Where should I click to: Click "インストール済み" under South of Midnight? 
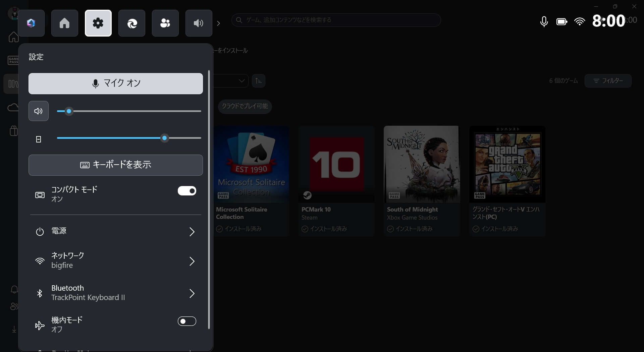[x=414, y=229]
